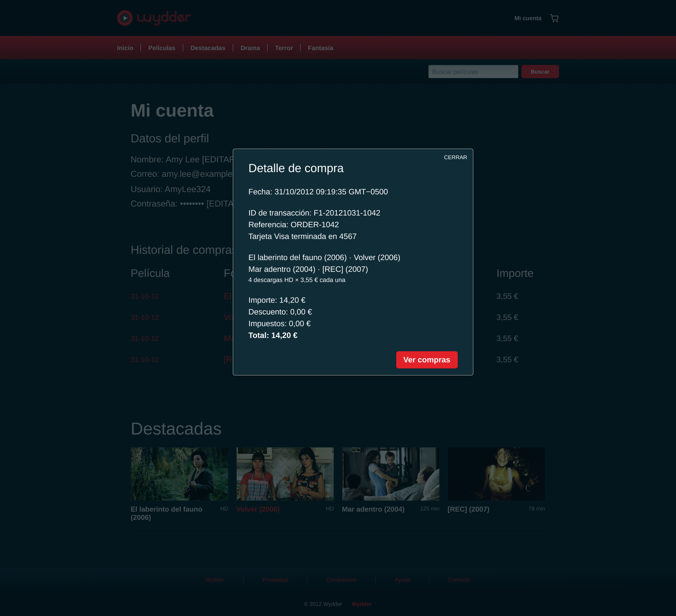Open the [REC] (2007) movie thumbnail

coord(496,474)
